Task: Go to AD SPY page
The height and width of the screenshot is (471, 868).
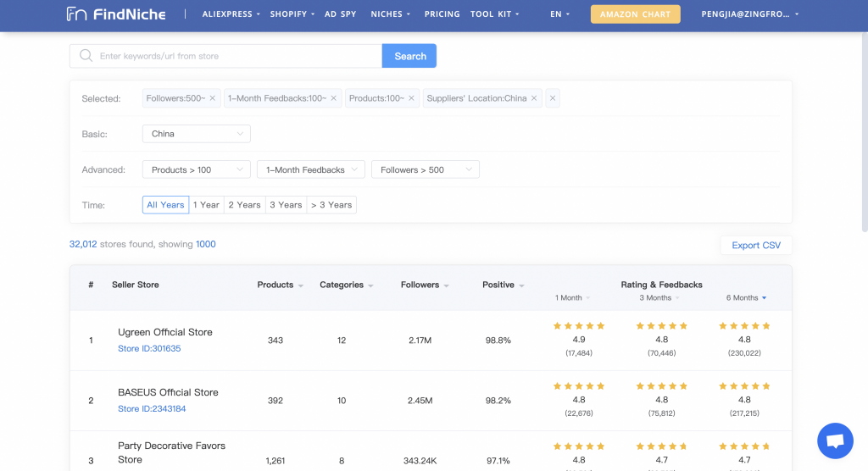Action: [341, 14]
